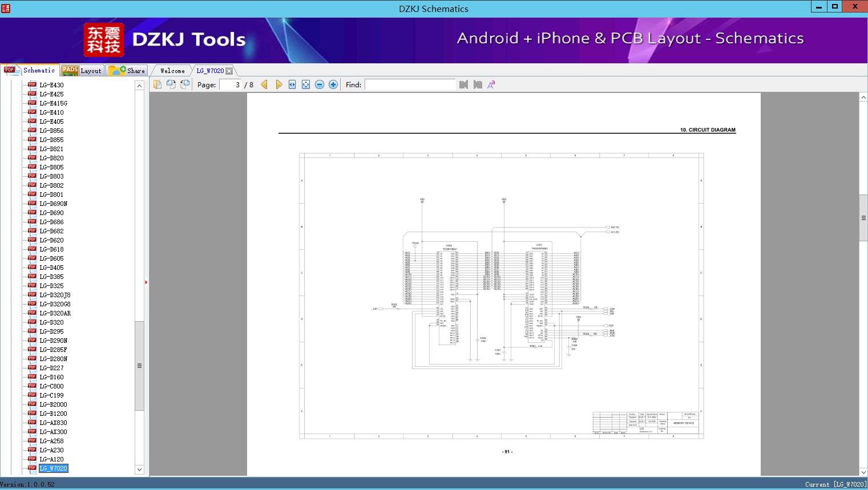Open LG-D805 in the tree
Viewport: 868px width, 490px height.
(51, 167)
